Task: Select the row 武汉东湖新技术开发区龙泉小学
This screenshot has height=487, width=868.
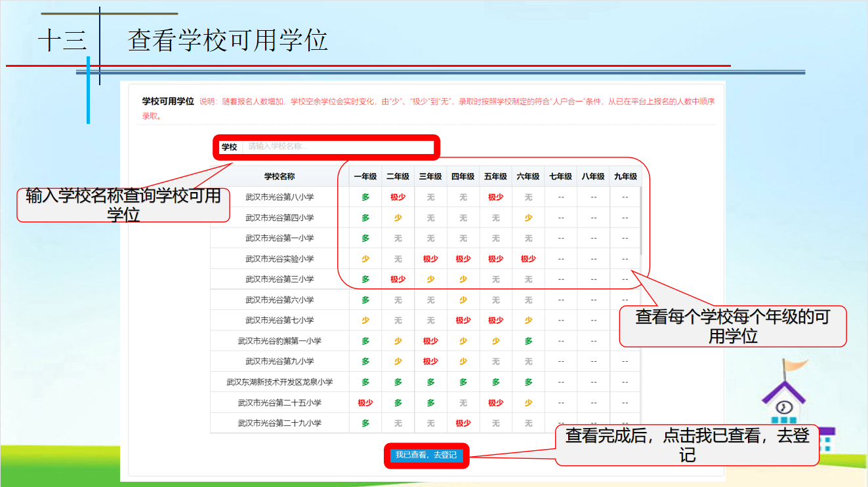Action: 425,382
